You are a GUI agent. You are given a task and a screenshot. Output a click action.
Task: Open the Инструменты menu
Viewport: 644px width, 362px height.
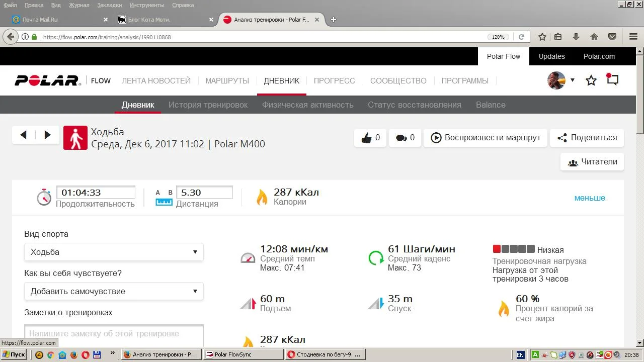pyautogui.click(x=147, y=5)
